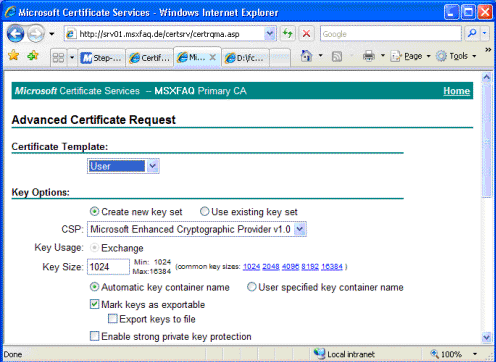This screenshot has height=362, width=496.
Task: Open a new blank tab
Action: coord(280,58)
